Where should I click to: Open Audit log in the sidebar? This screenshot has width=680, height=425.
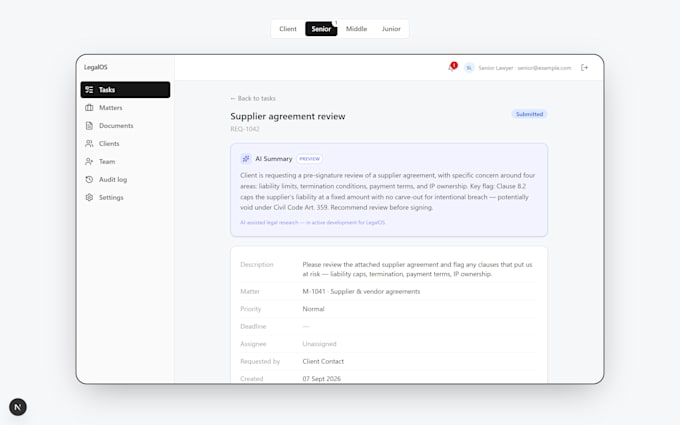pos(125,180)
